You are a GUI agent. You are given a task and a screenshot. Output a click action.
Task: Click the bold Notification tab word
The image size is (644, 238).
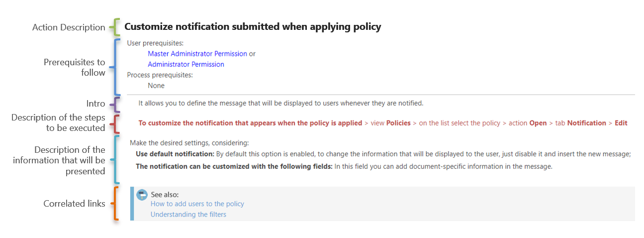(x=586, y=123)
